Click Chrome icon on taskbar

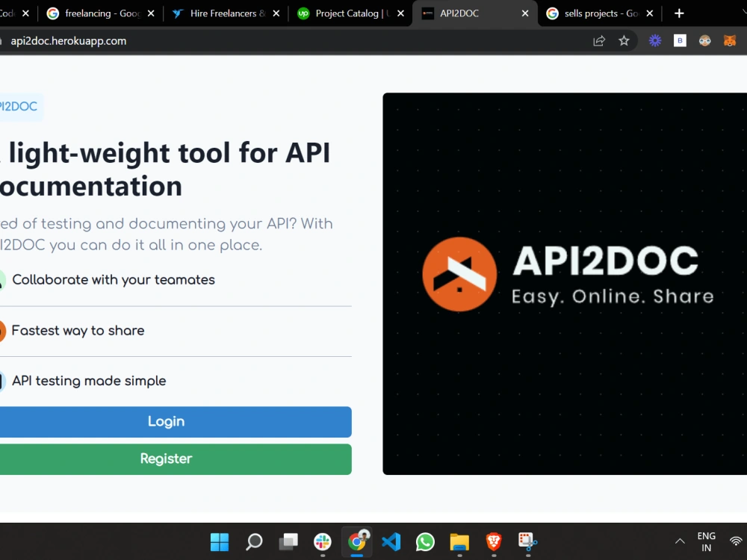357,541
